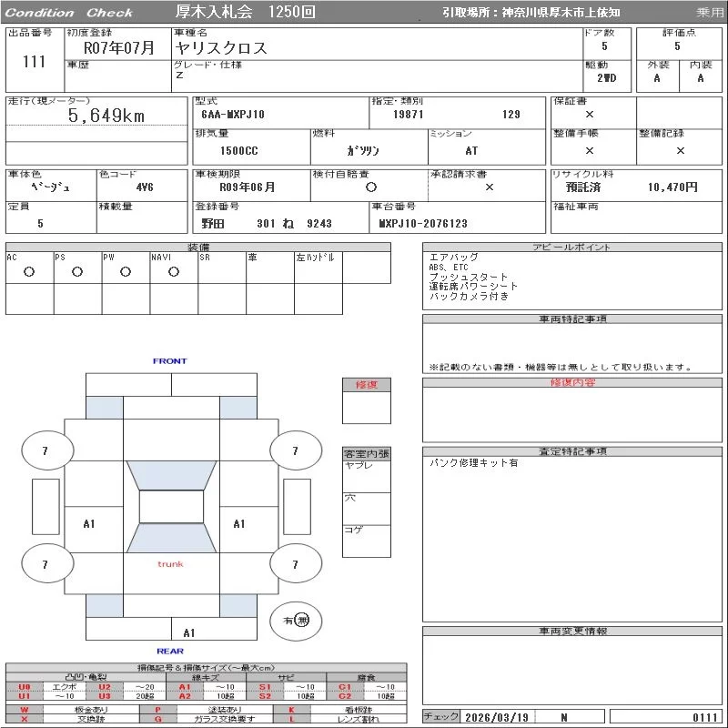Image resolution: width=728 pixels, height=728 pixels.
Task: Click the 'SR' sunroof equipment cell
Action: pyautogui.click(x=222, y=268)
